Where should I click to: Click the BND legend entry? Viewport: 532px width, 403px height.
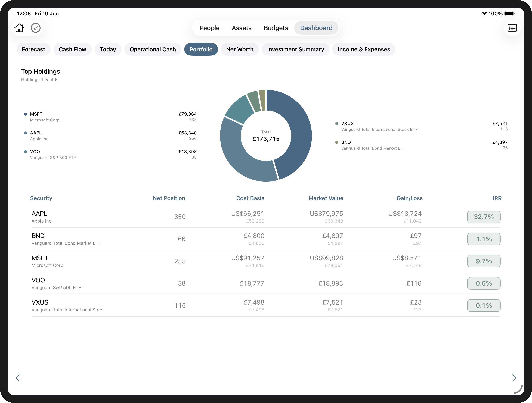pos(421,145)
